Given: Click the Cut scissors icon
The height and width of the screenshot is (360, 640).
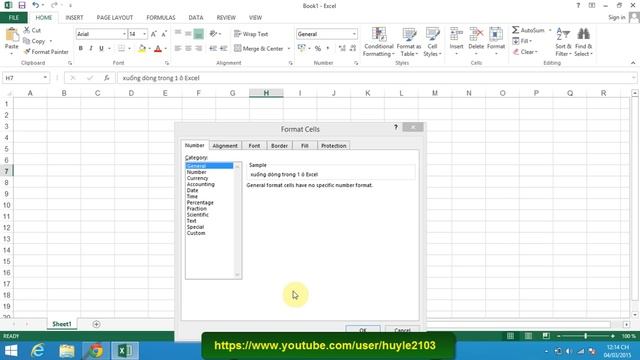Looking at the screenshot, I should point(27,30).
